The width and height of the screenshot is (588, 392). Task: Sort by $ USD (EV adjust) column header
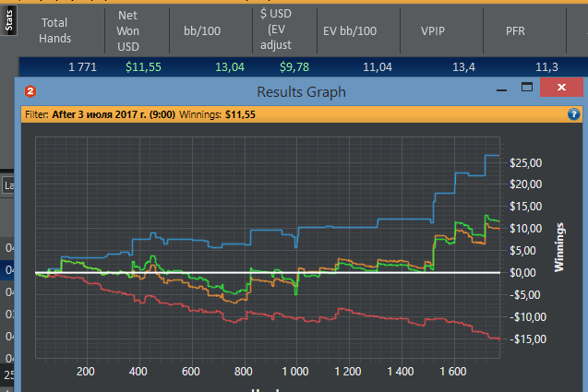coord(276,30)
